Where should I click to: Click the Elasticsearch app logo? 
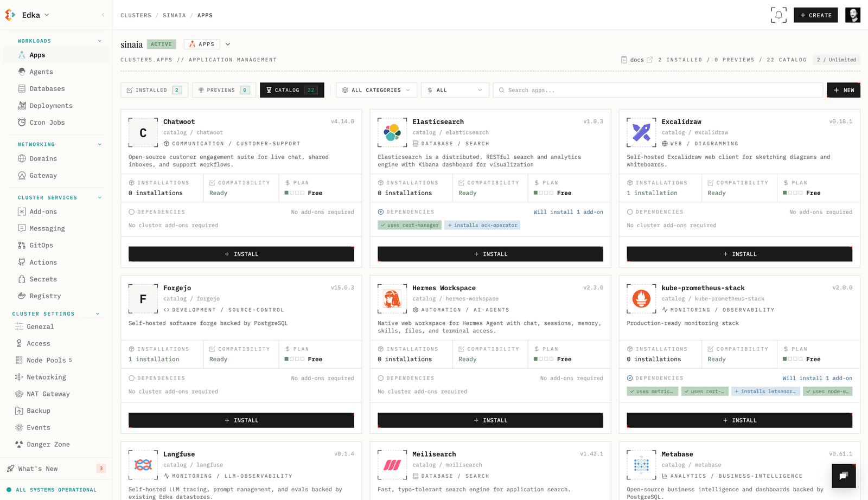pyautogui.click(x=392, y=132)
